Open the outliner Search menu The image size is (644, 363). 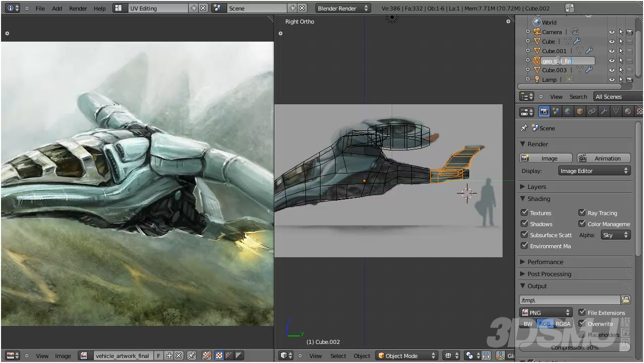(578, 96)
